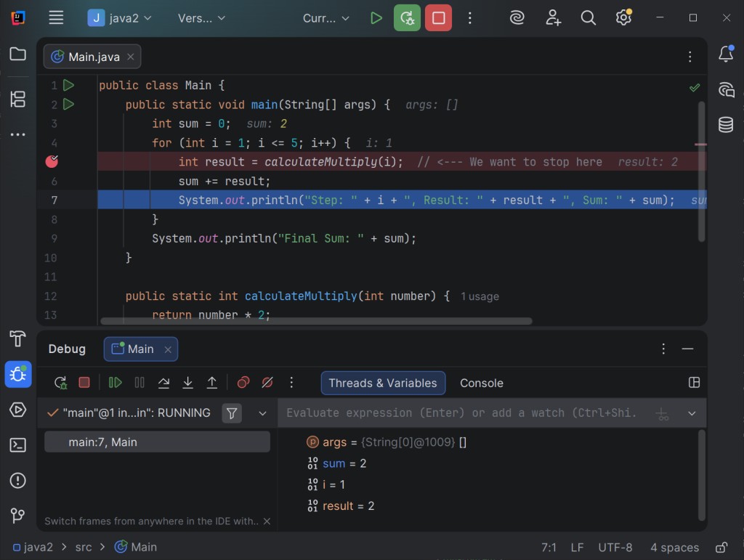The height and width of the screenshot is (560, 744).
Task: Click the UTF-8 encoding status widget
Action: [615, 548]
